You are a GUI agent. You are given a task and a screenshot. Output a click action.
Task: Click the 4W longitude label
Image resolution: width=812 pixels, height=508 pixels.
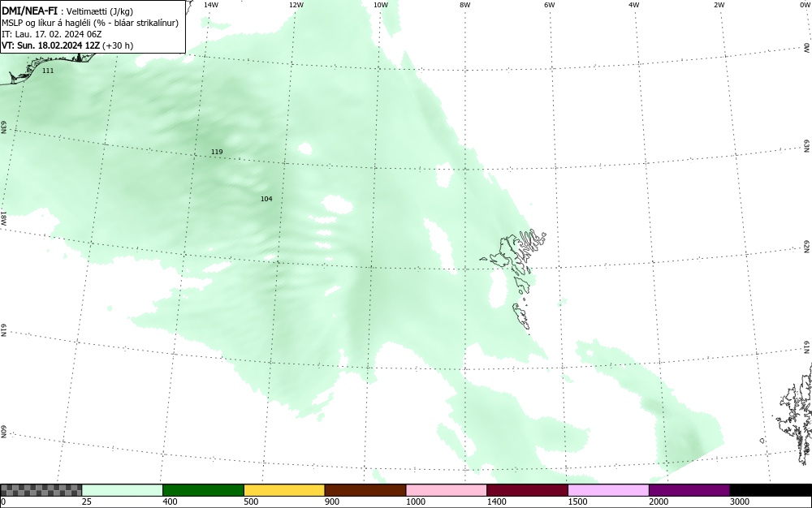point(634,5)
